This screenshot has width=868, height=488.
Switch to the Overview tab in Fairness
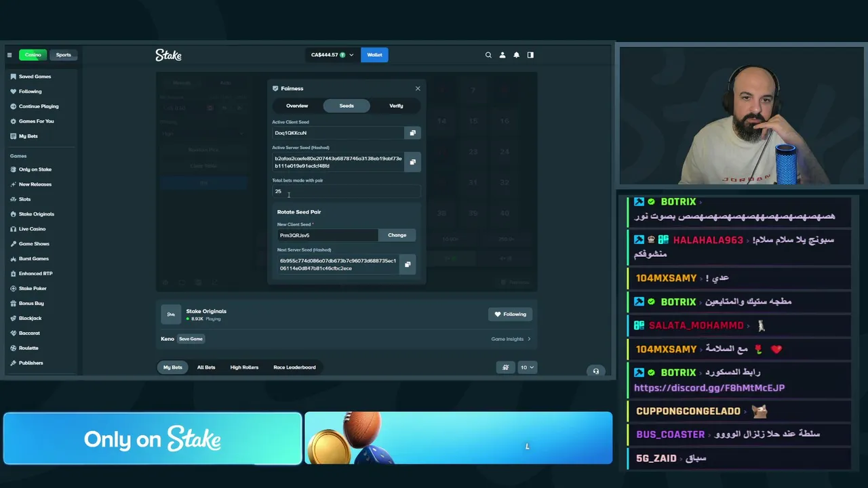pos(297,106)
